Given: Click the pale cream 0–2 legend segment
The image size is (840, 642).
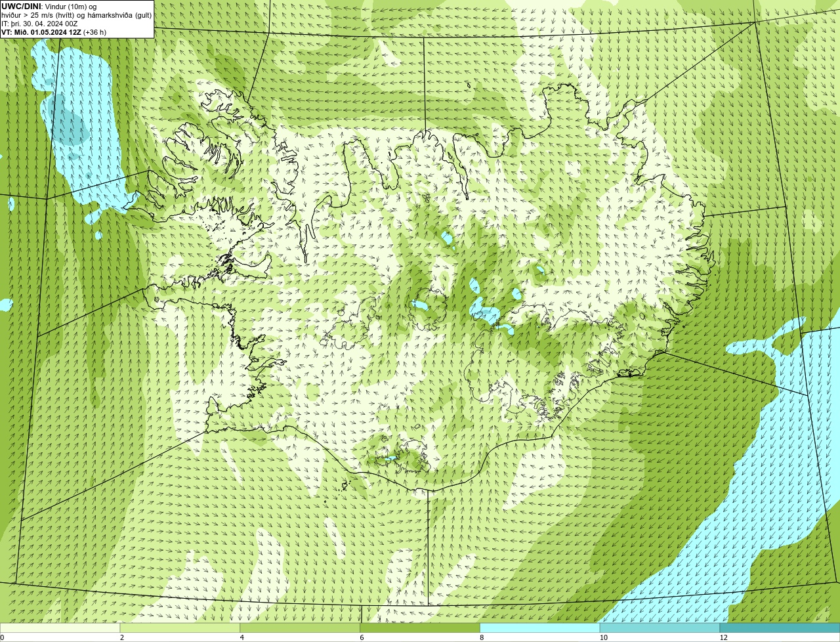Looking at the screenshot, I should pos(60,628).
